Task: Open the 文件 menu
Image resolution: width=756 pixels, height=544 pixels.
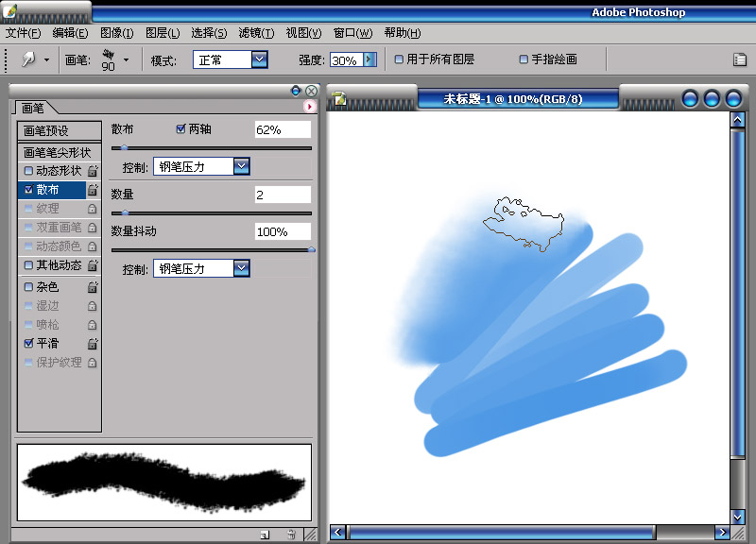Action: (x=23, y=33)
